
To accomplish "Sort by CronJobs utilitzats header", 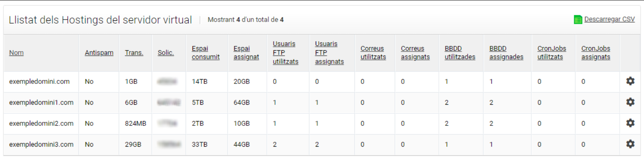I will coord(552,53).
